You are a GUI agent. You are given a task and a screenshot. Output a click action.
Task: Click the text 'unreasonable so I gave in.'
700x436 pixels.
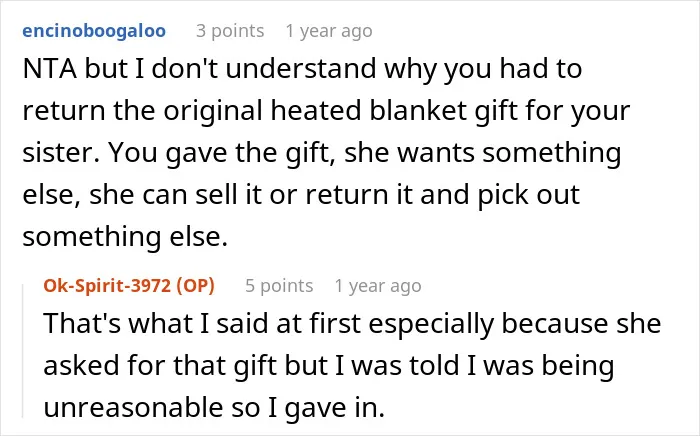(x=214, y=407)
